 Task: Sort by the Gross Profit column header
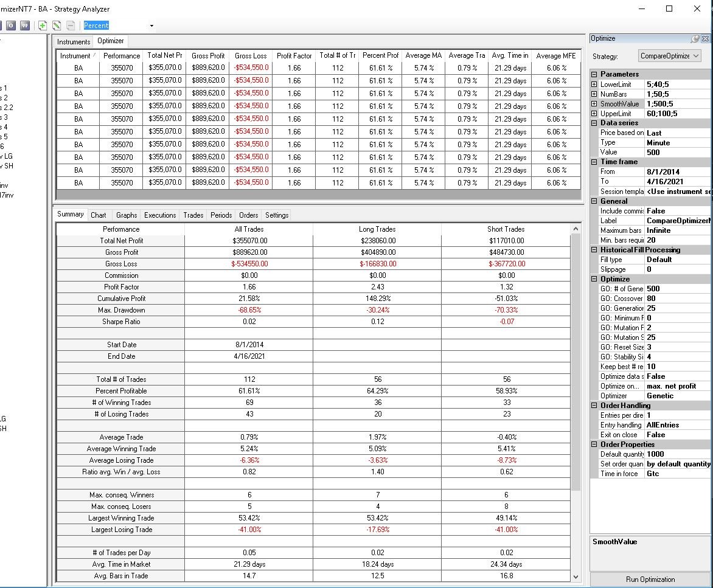[208, 55]
